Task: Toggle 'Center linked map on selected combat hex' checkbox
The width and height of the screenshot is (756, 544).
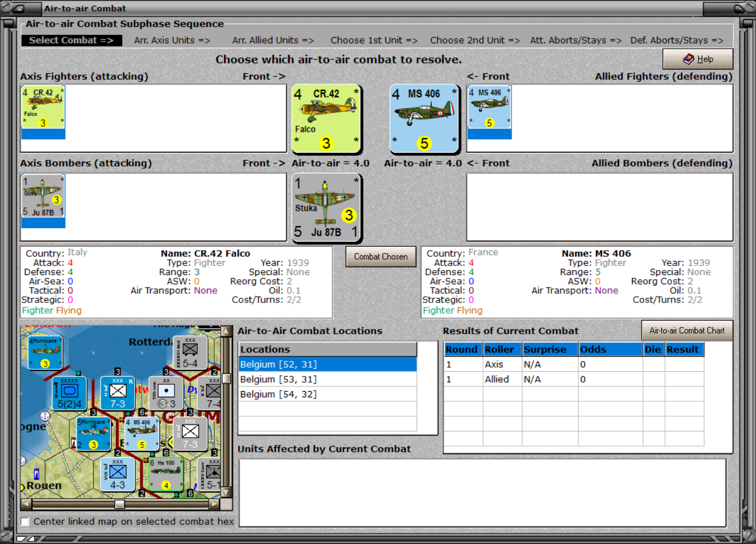Action: pos(25,521)
